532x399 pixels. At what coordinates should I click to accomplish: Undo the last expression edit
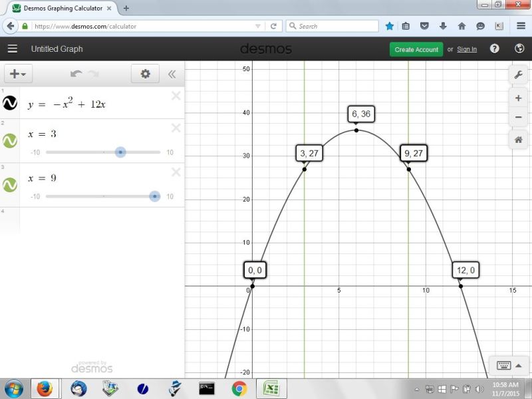76,74
